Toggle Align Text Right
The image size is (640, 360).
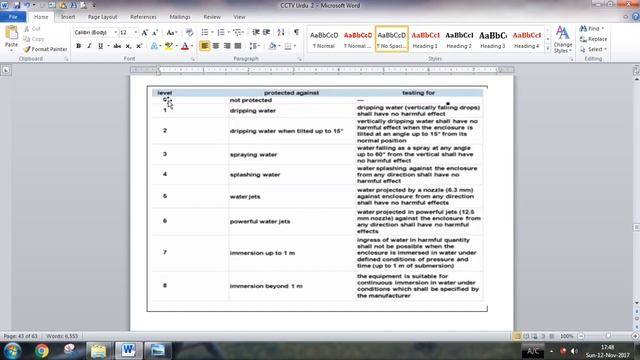coord(227,46)
